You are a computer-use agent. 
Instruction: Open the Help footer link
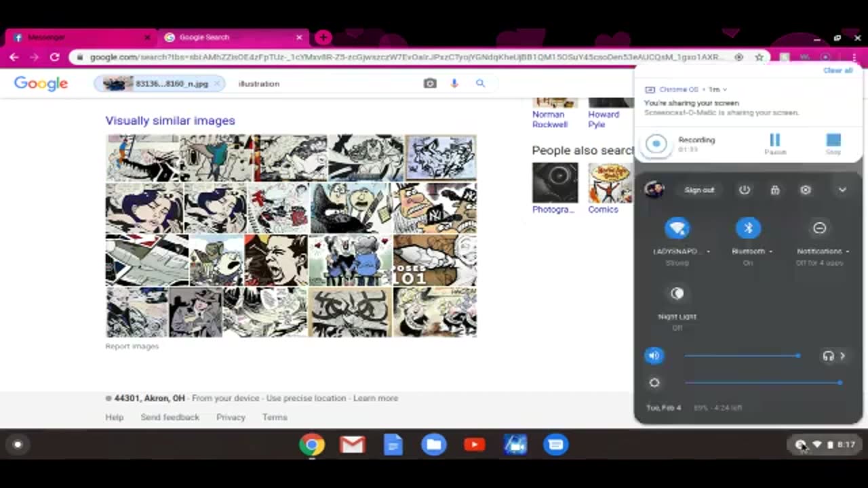(114, 418)
